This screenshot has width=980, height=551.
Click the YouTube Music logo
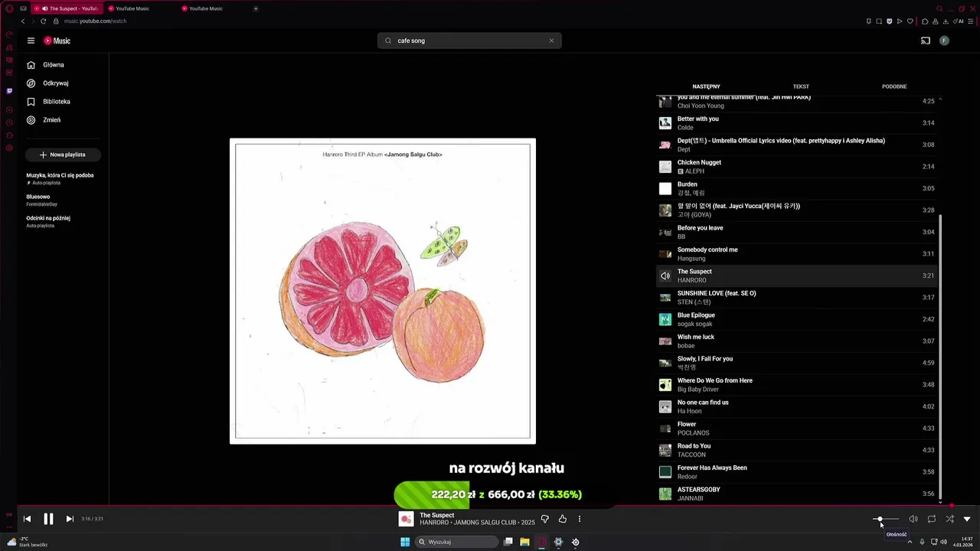[57, 41]
